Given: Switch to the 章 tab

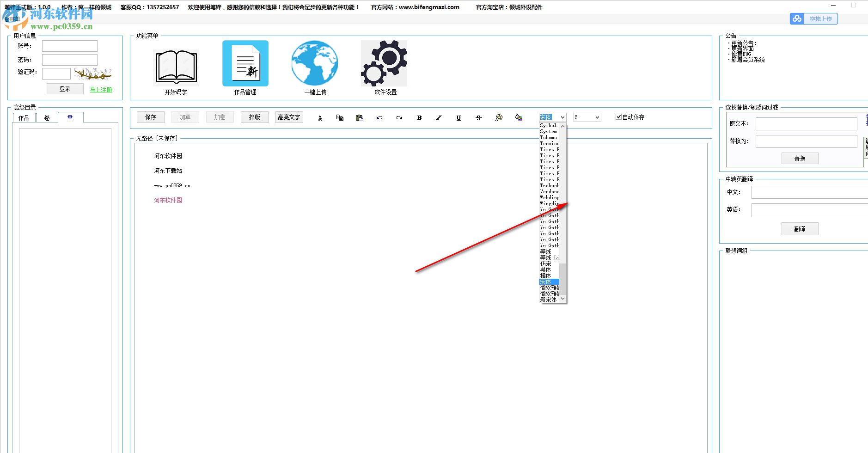Looking at the screenshot, I should coord(70,117).
